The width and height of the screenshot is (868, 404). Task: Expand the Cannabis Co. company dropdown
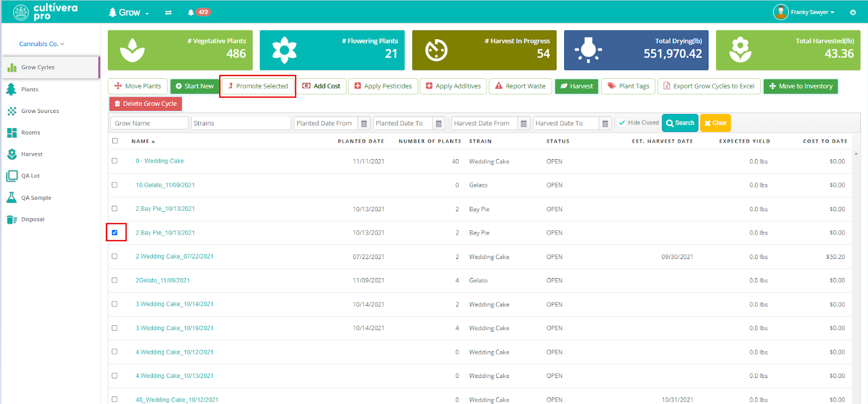[42, 44]
